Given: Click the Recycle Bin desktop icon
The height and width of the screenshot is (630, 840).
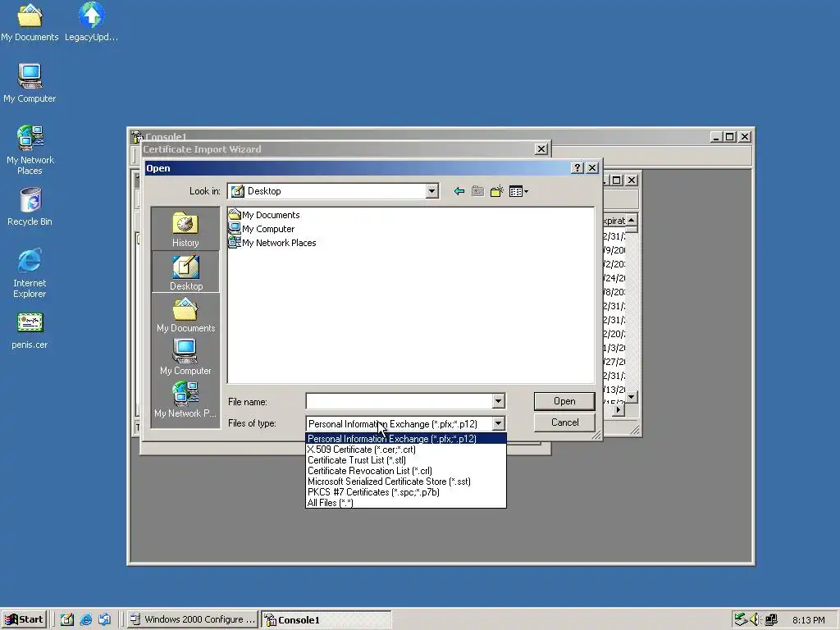Looking at the screenshot, I should [x=30, y=207].
